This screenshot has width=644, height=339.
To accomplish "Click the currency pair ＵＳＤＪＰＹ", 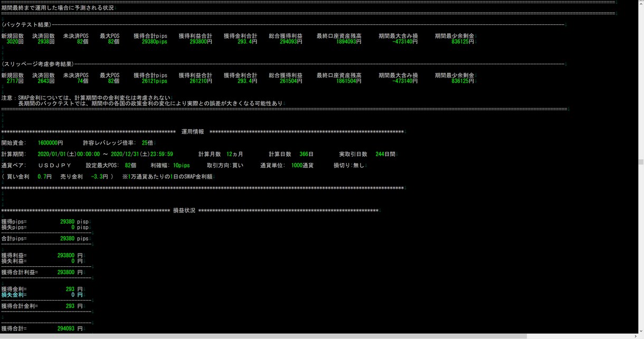I will coord(55,166).
